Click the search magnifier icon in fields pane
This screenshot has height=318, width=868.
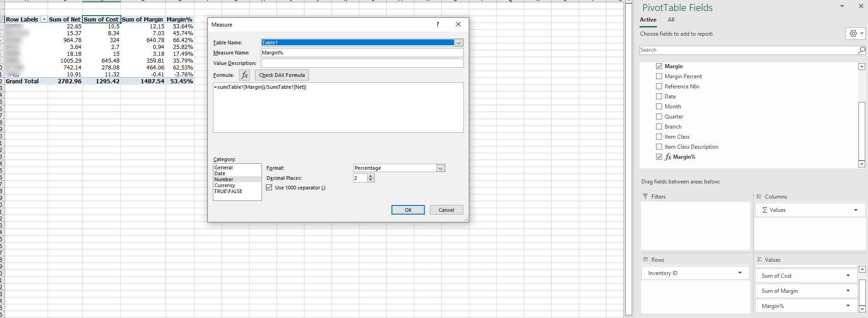(861, 50)
